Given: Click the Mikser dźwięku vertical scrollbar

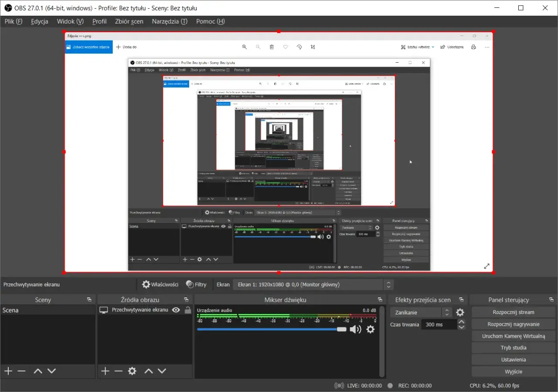Looking at the screenshot, I should [x=382, y=341].
